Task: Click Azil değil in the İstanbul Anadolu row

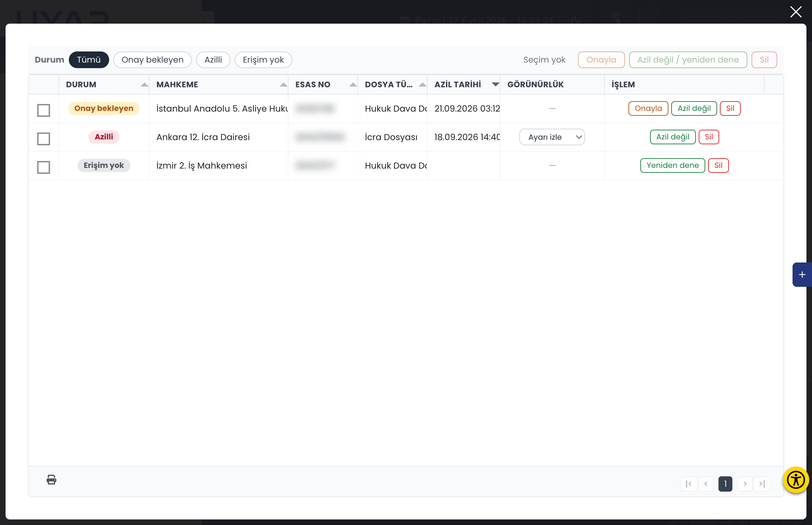Action: coord(694,108)
